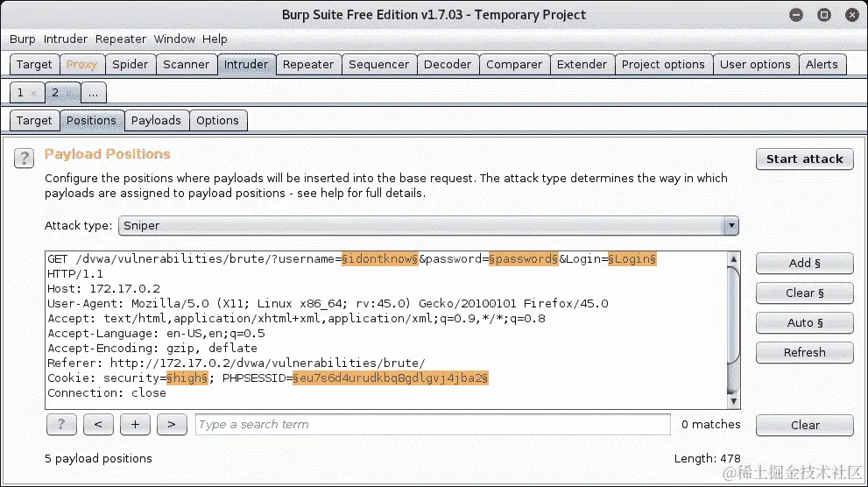Click the Host: 172.17.0.2 line
This screenshot has width=868, height=487.
[x=104, y=289]
